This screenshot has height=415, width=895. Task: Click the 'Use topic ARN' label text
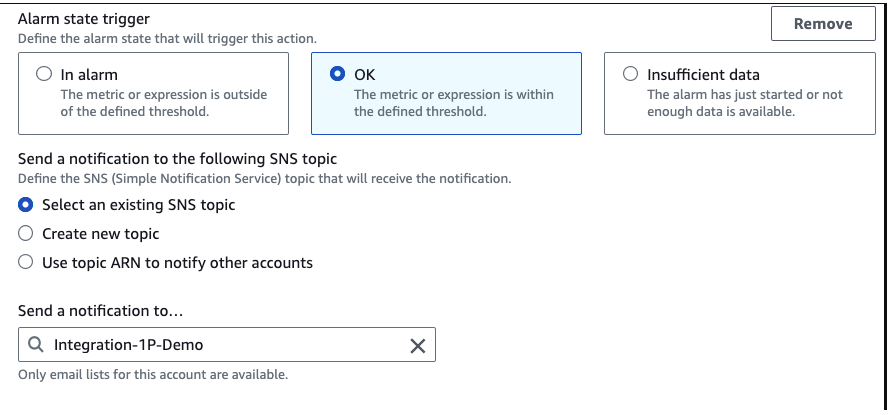177,263
